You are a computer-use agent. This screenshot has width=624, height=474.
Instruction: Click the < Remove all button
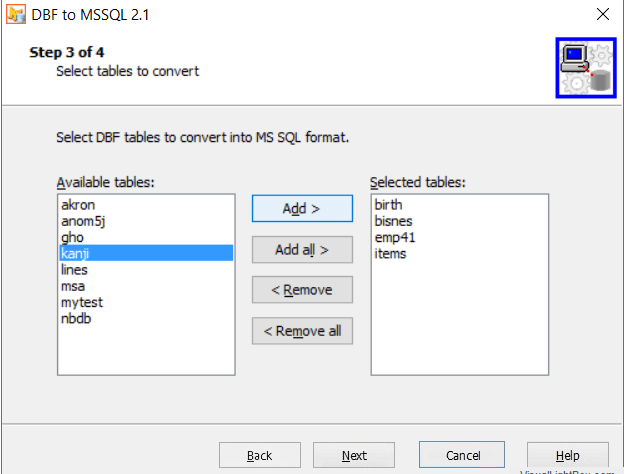(x=302, y=331)
